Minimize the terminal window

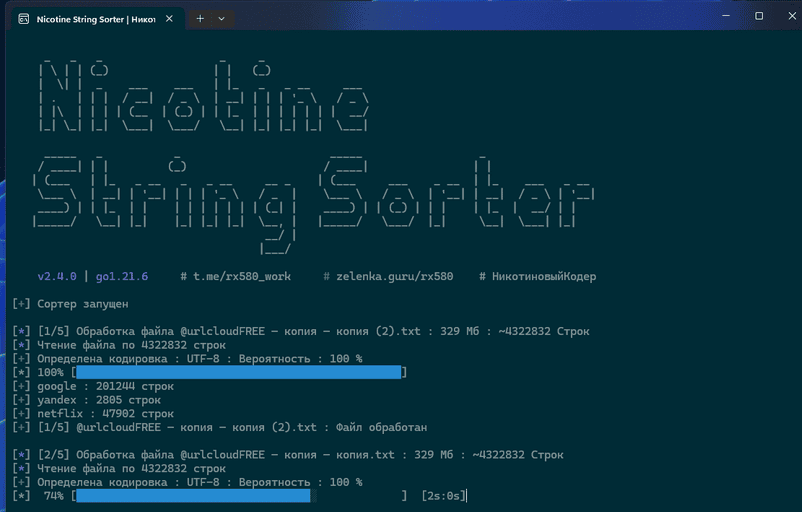(726, 16)
